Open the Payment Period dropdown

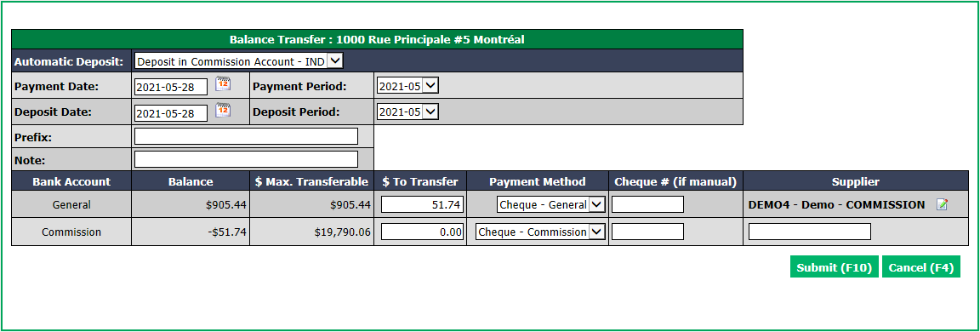(407, 86)
